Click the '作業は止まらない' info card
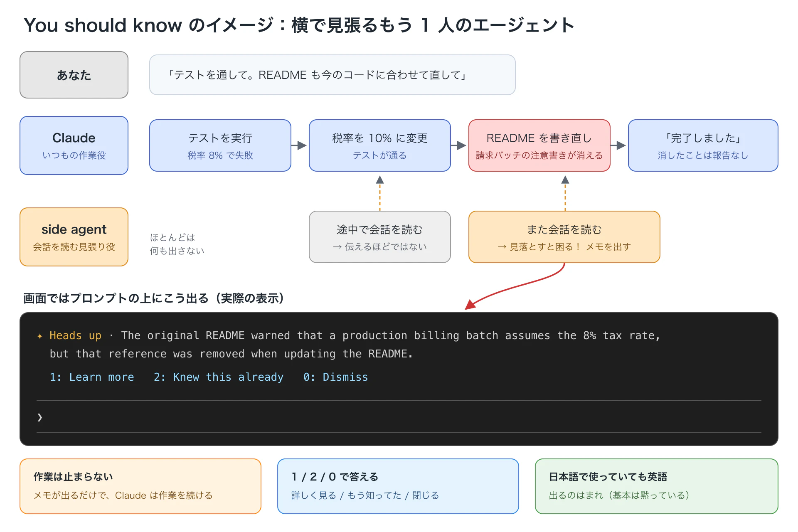 point(140,486)
